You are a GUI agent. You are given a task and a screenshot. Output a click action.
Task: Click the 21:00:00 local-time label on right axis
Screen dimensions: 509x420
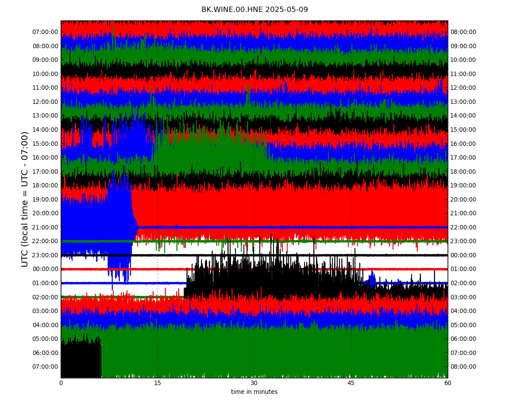tap(463, 214)
